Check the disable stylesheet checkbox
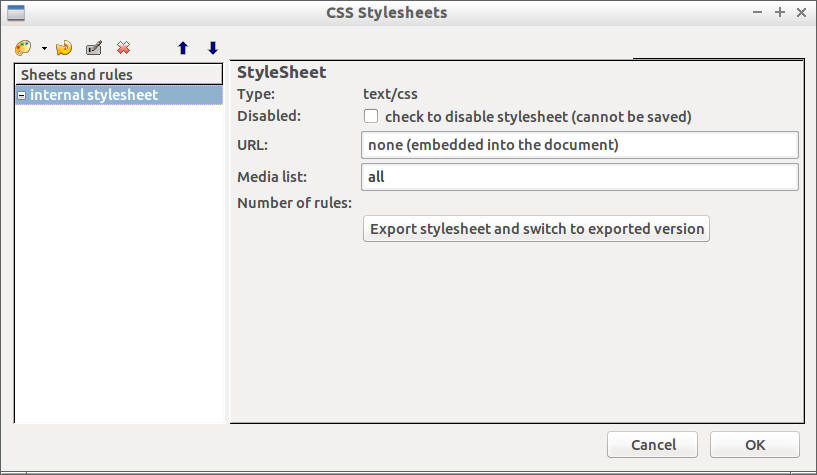Viewport: 817px width, 475px height. coord(371,116)
